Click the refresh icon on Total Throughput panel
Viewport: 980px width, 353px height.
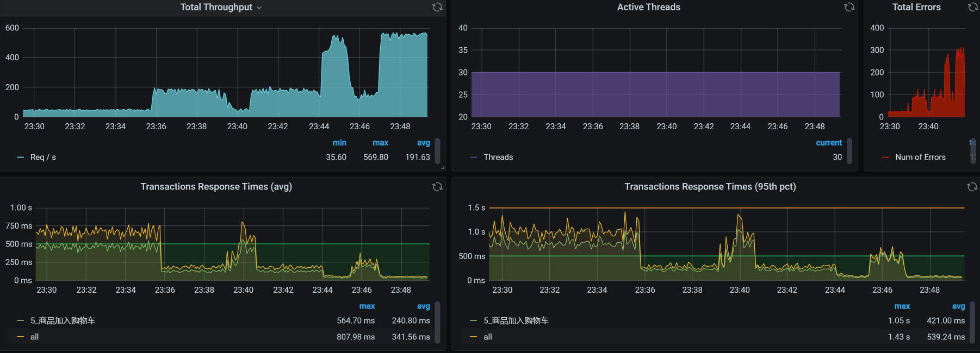(x=437, y=7)
